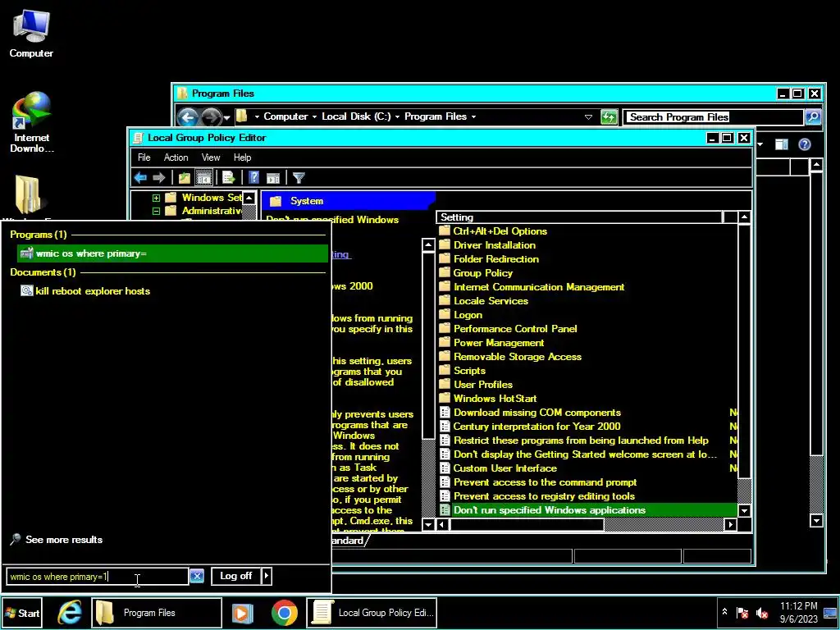Click the search magnifier in Program Files window
Screen dimensions: 840x630
[x=813, y=116]
